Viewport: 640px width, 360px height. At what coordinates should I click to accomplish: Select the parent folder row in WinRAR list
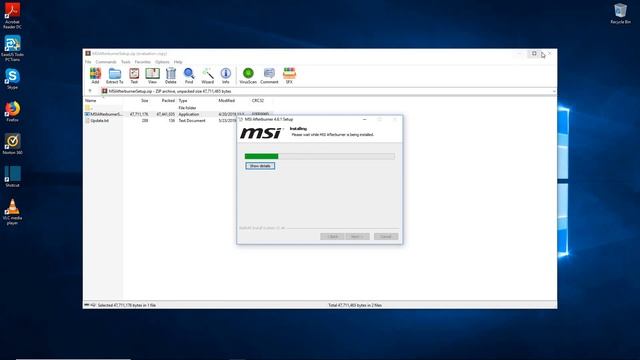[x=178, y=108]
